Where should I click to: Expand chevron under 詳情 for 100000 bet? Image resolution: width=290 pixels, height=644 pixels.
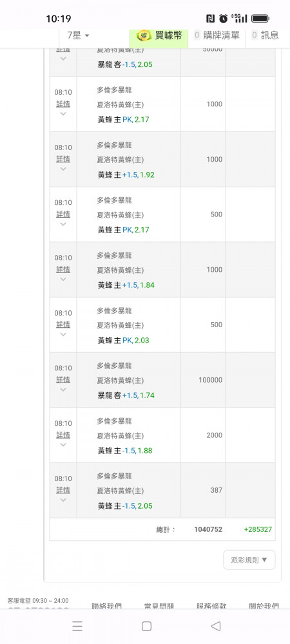click(63, 390)
